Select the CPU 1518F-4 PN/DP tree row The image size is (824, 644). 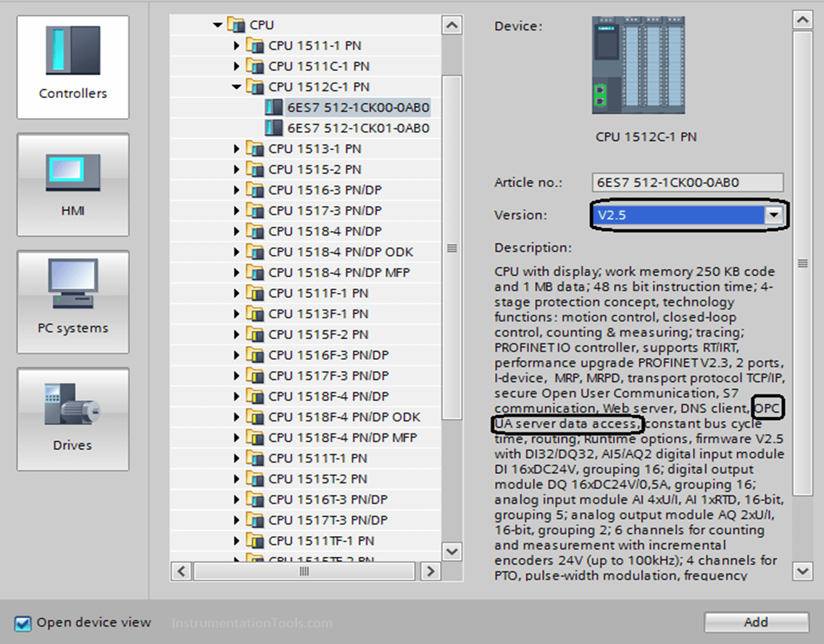(305, 396)
